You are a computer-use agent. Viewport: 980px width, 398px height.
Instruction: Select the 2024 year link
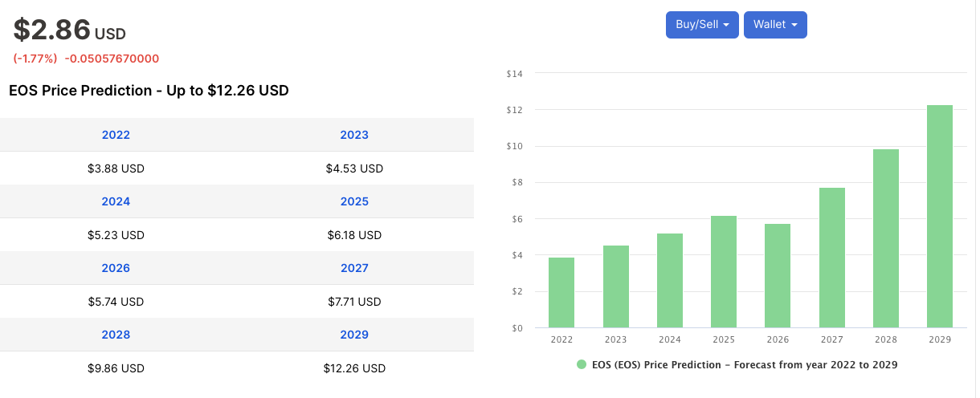click(x=116, y=201)
